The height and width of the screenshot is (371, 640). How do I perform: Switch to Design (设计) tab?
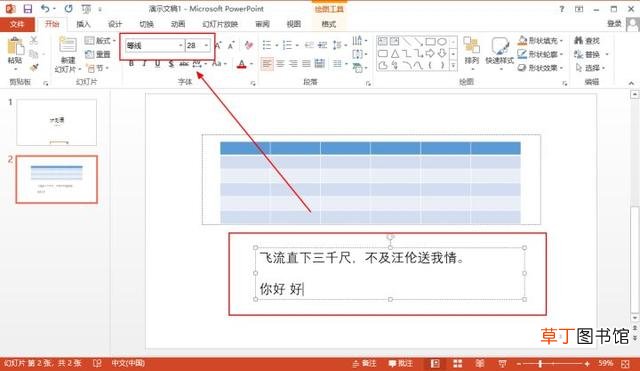coord(115,24)
